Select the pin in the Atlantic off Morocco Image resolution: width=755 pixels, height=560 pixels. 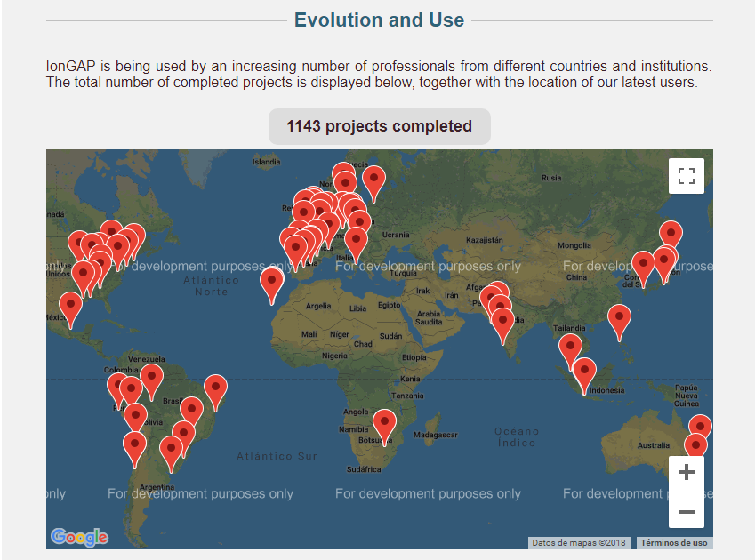pos(271,282)
